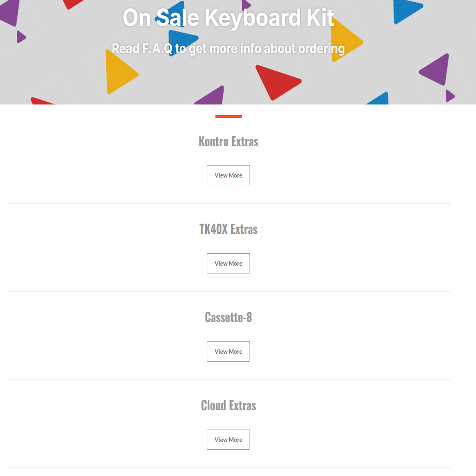
Task: Click the Kontro Extras heading
Action: (228, 141)
